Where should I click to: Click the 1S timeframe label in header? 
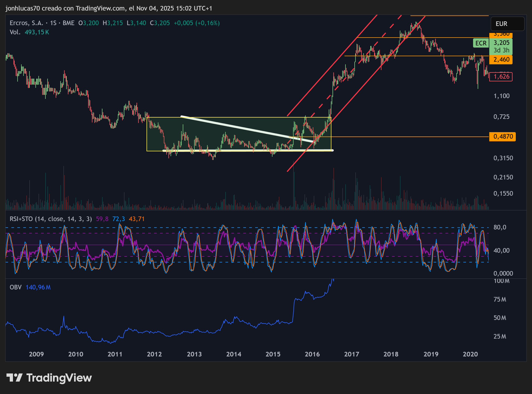tap(53, 23)
